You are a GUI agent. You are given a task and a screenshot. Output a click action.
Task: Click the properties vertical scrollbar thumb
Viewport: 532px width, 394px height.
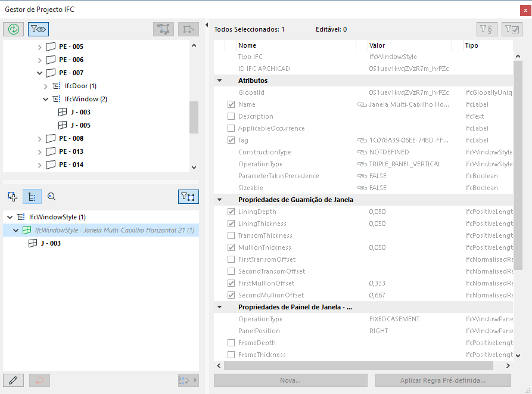[x=518, y=165]
